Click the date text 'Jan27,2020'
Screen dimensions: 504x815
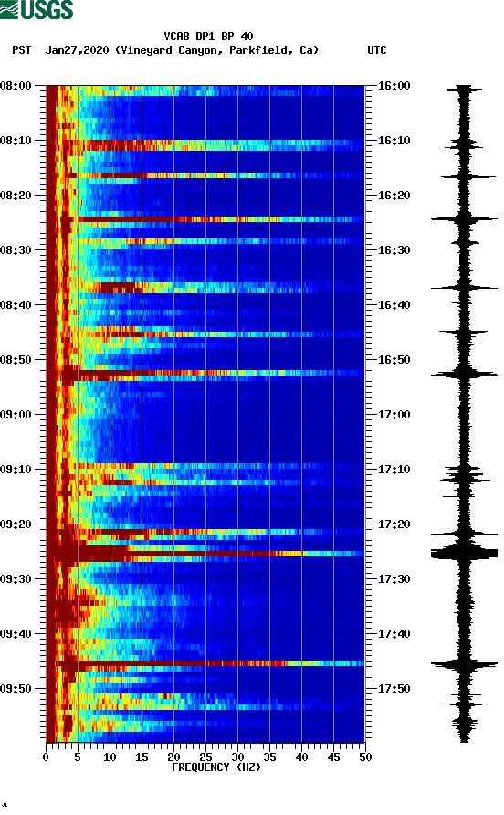77,50
